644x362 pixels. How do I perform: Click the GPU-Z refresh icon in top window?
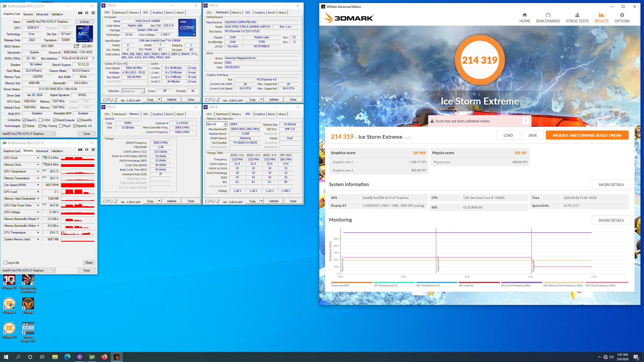tap(87, 13)
